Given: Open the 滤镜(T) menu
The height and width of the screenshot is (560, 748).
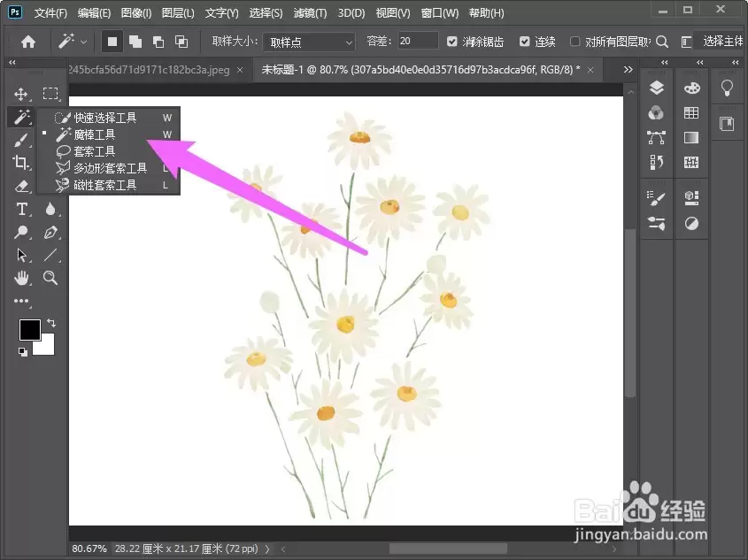Looking at the screenshot, I should click(310, 13).
